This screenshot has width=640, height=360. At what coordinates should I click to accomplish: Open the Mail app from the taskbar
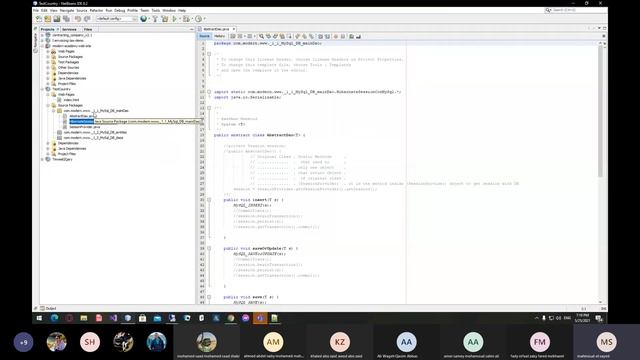click(157, 318)
